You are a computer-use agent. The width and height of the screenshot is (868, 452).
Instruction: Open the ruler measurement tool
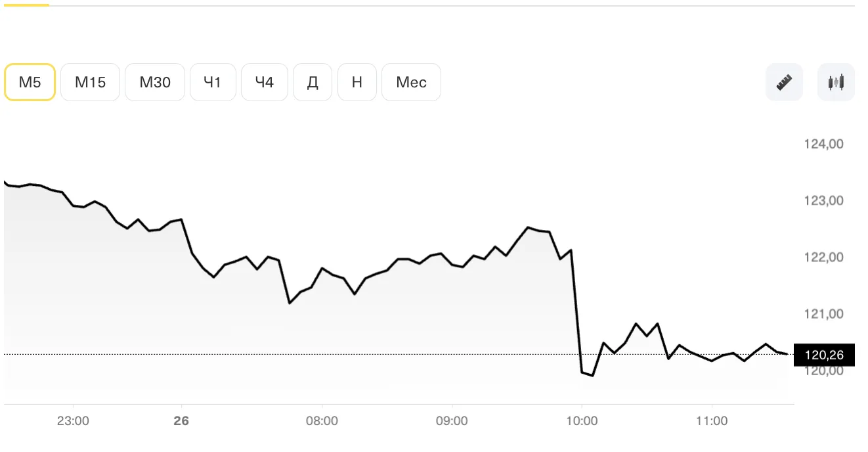point(784,82)
